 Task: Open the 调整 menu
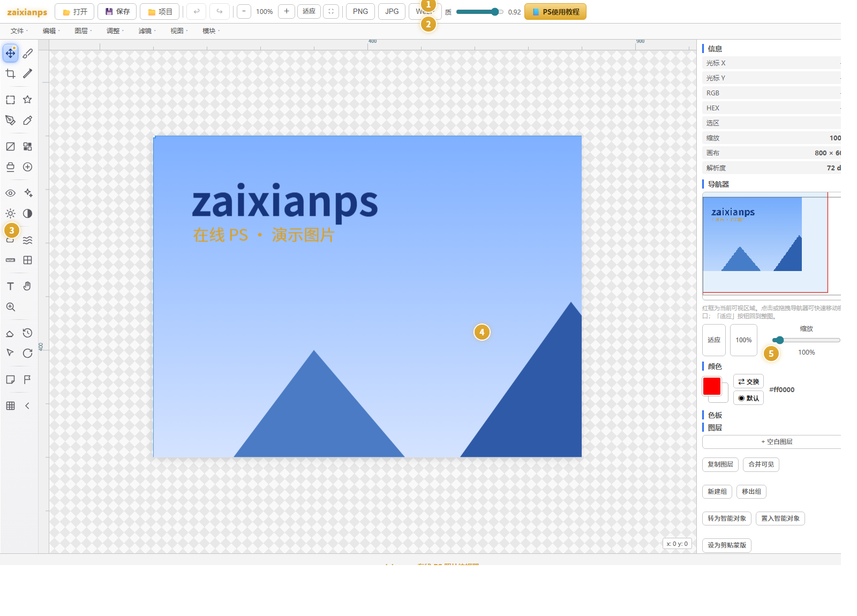point(115,31)
